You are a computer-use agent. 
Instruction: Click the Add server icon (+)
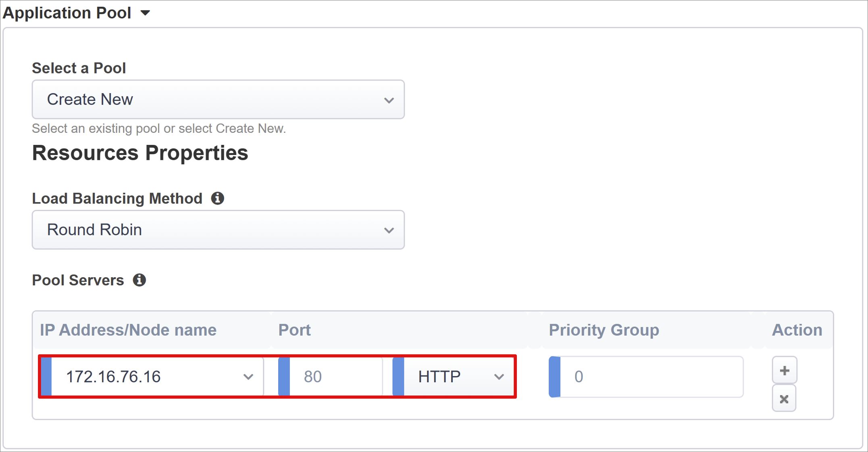coord(783,370)
